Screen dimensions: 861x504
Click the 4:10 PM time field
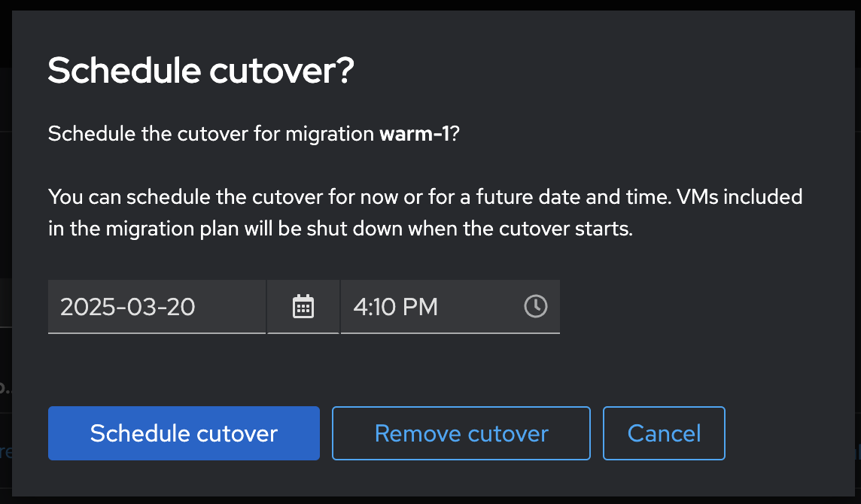[x=429, y=307]
